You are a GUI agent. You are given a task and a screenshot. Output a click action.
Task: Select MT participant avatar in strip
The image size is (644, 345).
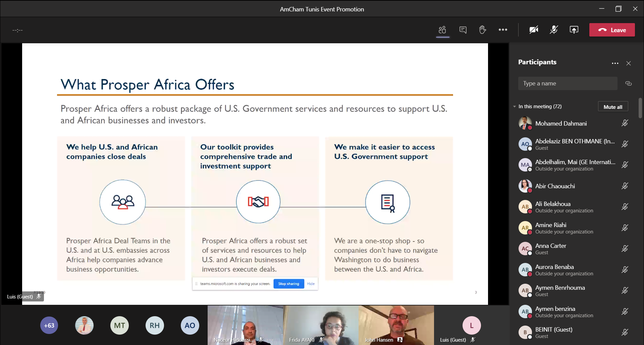(119, 325)
